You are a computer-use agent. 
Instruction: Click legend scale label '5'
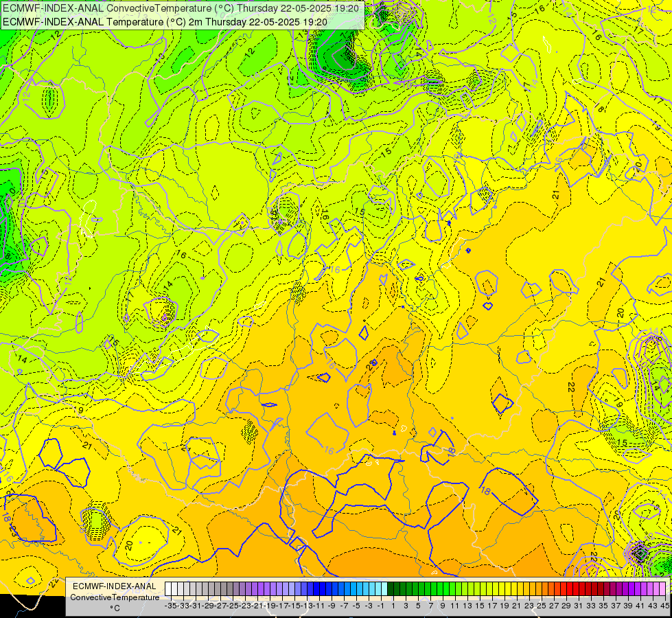click(418, 606)
